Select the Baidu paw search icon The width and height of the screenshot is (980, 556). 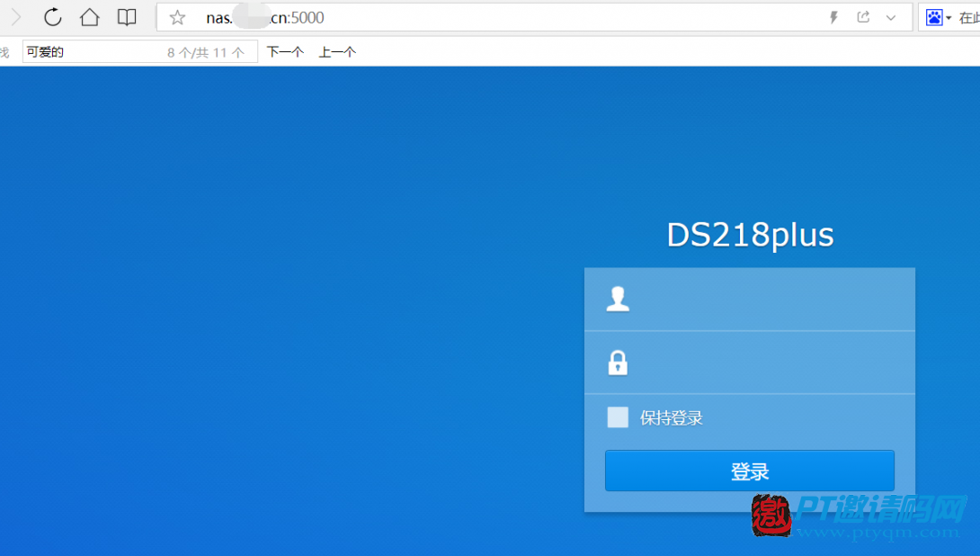[935, 16]
